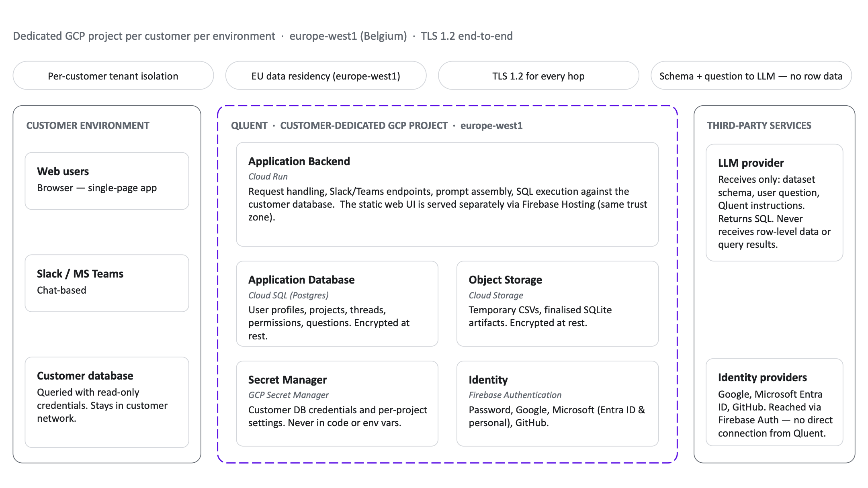Select the Application Backend card
Image resolution: width=868 pixels, height=488 pixels.
[x=447, y=194]
